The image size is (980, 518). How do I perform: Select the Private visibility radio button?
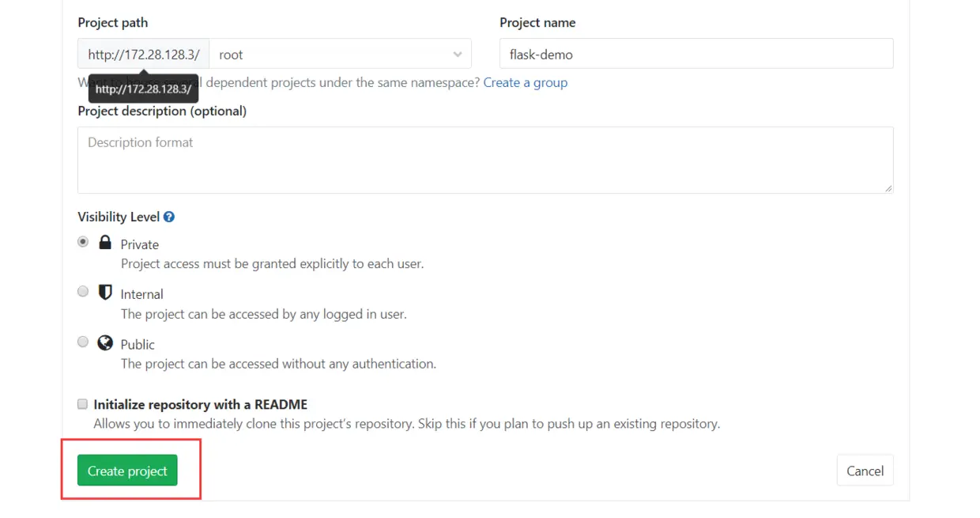point(83,243)
